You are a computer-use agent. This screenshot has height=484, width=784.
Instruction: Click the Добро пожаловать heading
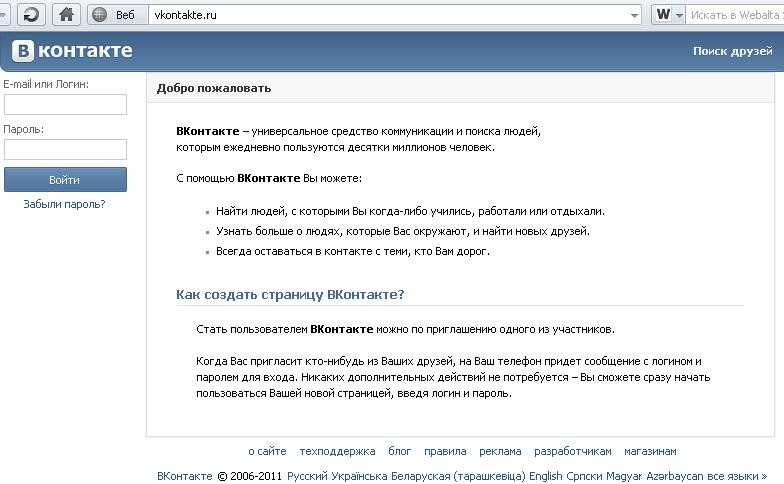[214, 88]
